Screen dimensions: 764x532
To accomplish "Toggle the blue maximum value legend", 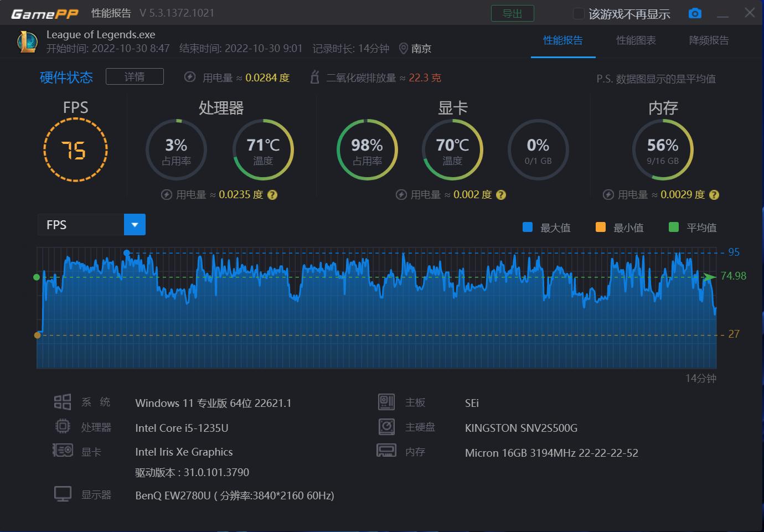I will point(528,227).
